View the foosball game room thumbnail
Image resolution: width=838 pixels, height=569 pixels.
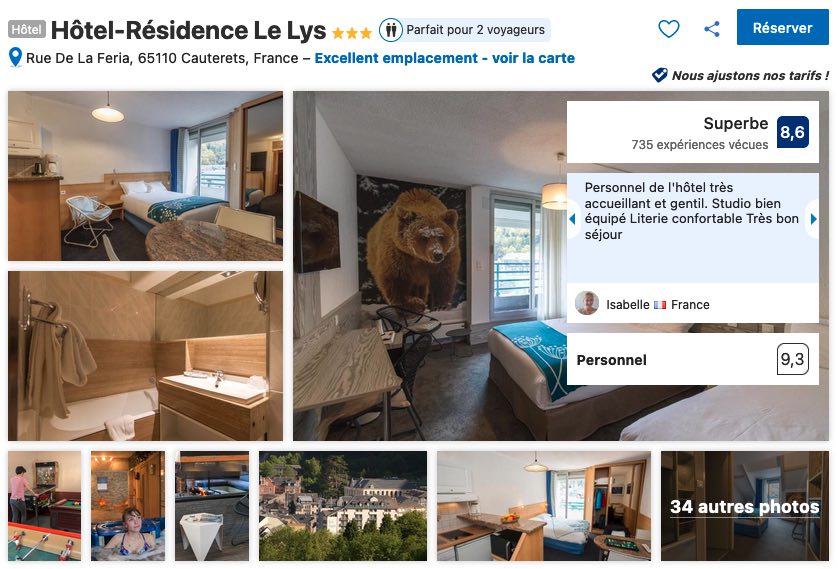point(45,506)
